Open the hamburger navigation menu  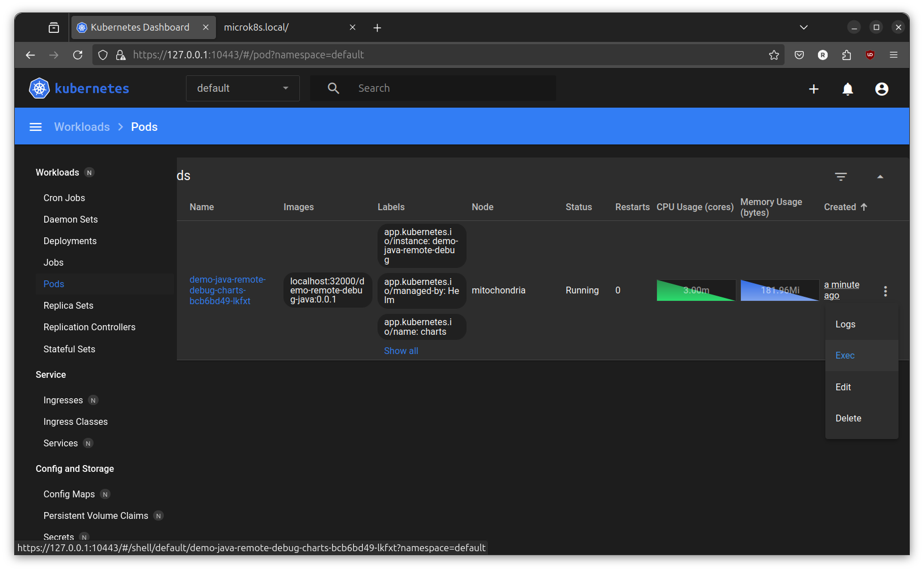coord(35,127)
